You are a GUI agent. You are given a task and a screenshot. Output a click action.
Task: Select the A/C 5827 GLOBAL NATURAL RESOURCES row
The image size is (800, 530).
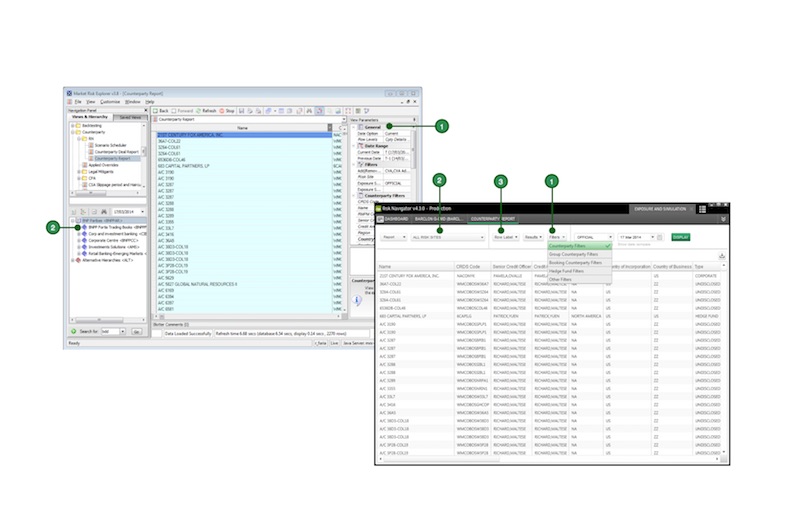coord(244,284)
